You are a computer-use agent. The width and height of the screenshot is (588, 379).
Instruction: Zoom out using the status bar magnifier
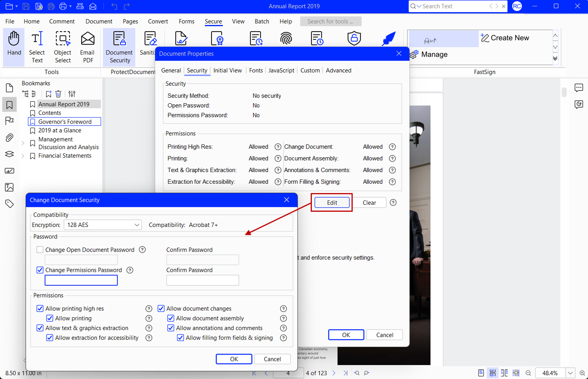[x=528, y=373]
